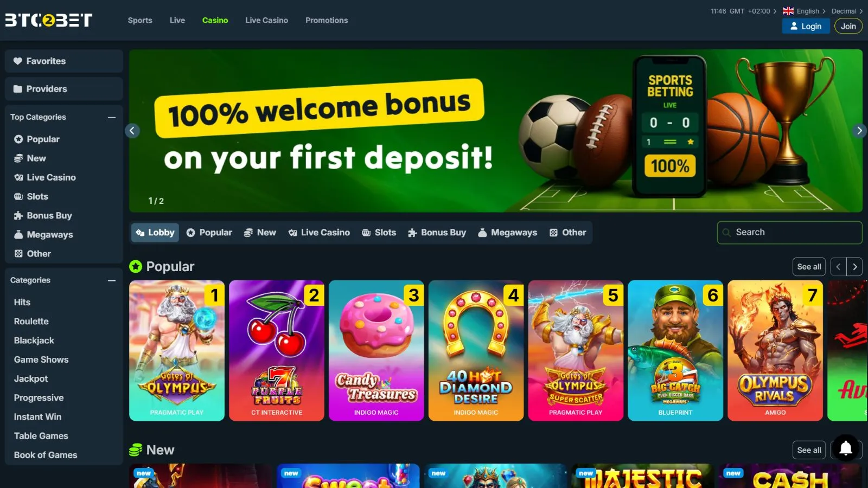868x488 pixels.
Task: Collapse the Top Categories section
Action: (112, 117)
